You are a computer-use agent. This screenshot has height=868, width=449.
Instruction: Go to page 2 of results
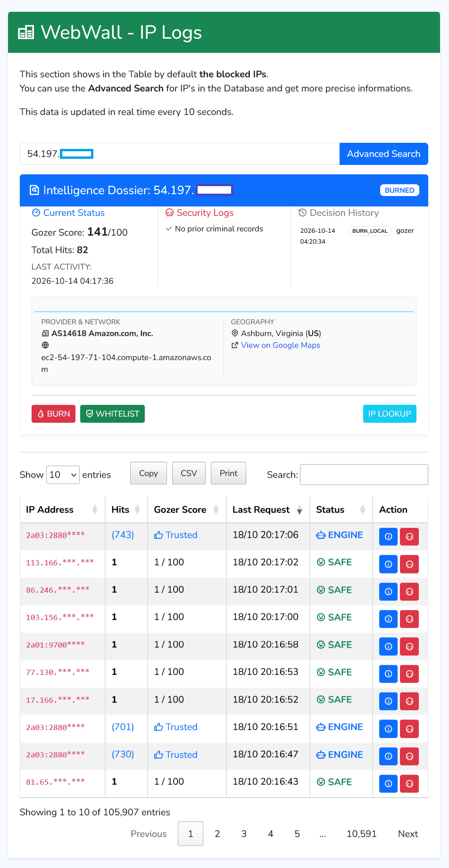point(217,834)
